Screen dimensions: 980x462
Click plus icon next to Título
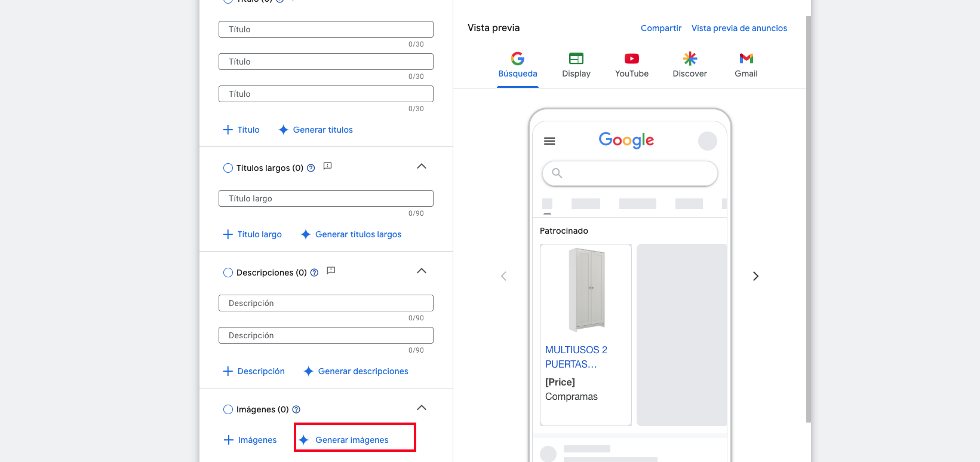click(x=228, y=130)
